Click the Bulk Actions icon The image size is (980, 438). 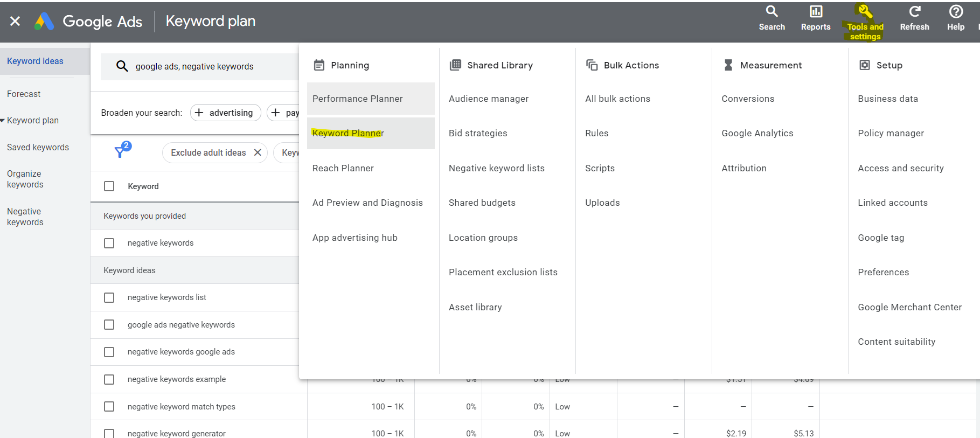tap(592, 65)
